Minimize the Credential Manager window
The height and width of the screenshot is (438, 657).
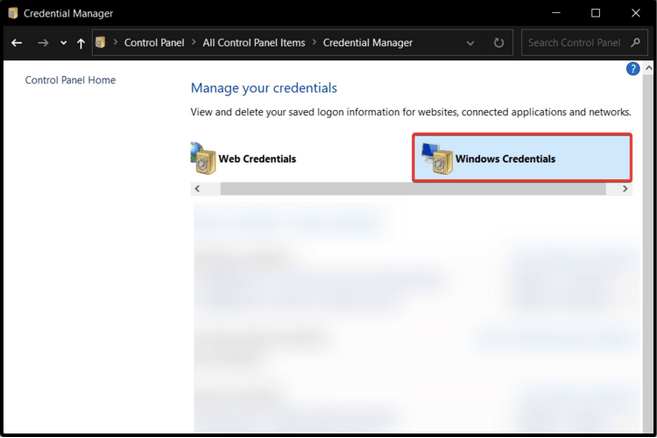[x=556, y=13]
